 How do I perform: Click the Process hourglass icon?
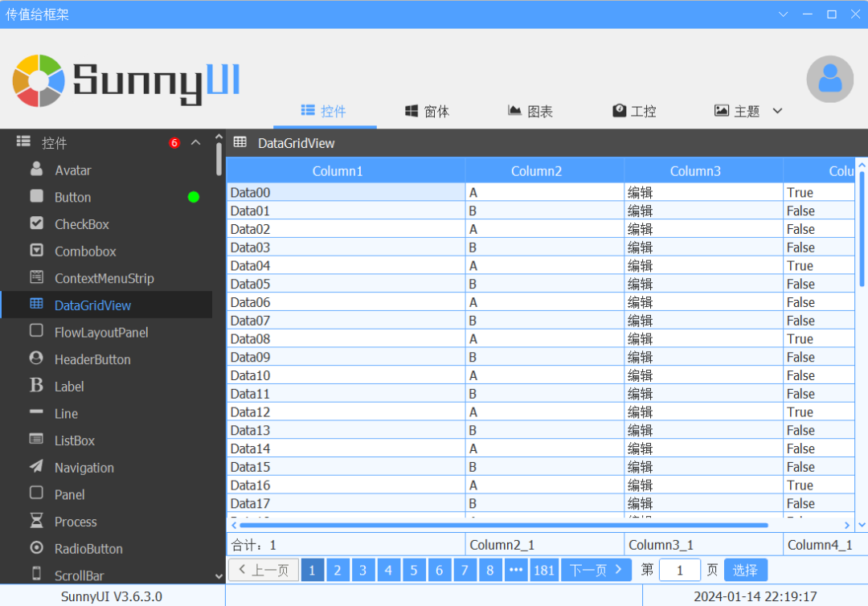[36, 520]
